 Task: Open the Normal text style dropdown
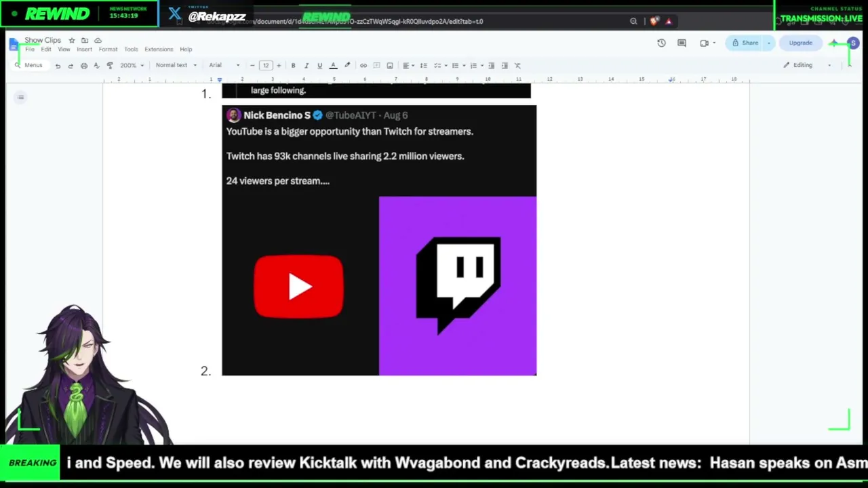coord(176,66)
